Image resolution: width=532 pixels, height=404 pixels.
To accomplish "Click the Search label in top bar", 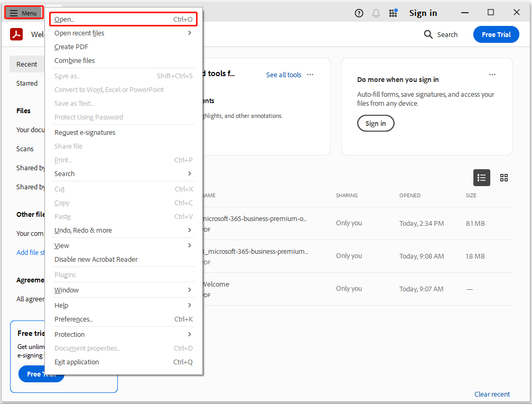I will pos(447,34).
